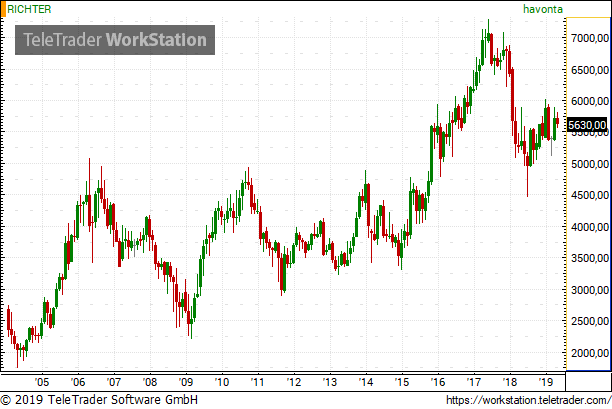Click the '19 year label on time axis

pos(546,382)
